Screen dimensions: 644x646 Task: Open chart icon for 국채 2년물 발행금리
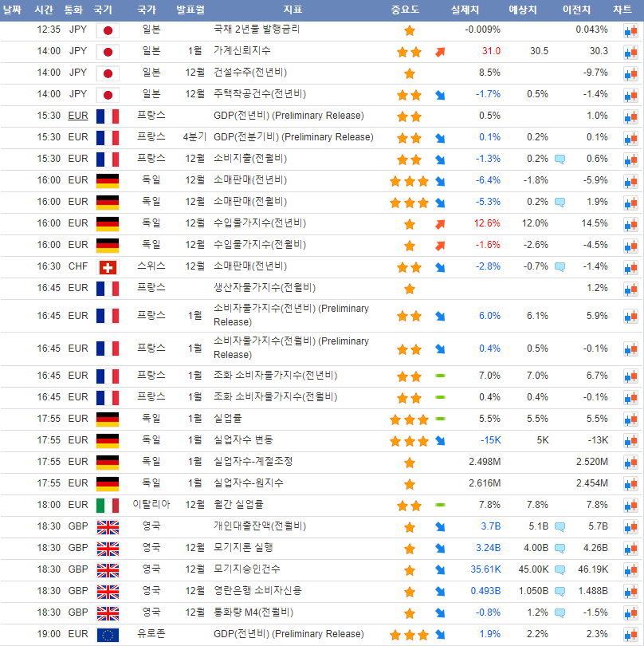point(630,30)
